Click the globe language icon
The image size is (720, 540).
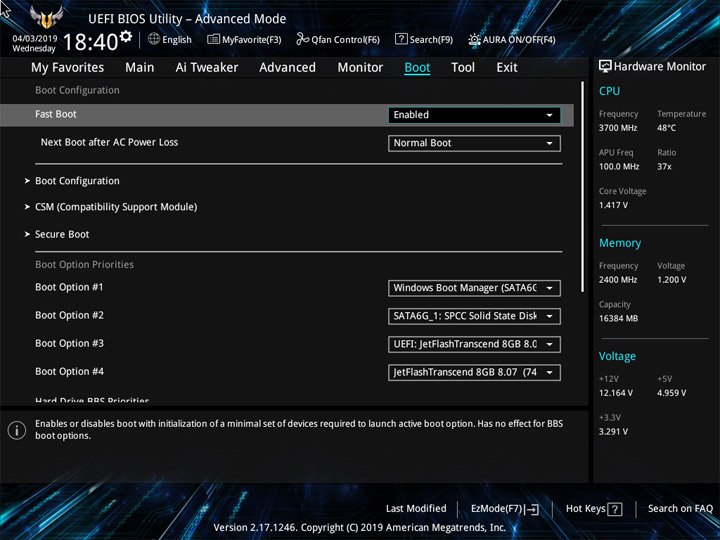click(x=154, y=39)
